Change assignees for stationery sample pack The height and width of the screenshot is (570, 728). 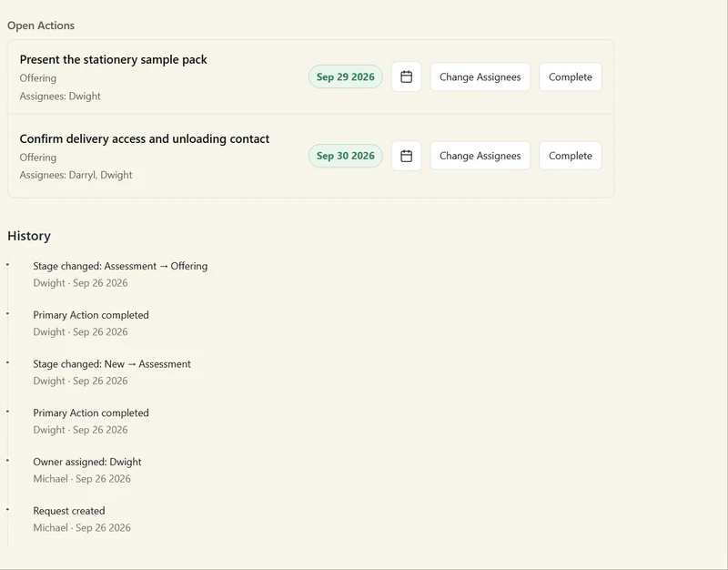(480, 76)
